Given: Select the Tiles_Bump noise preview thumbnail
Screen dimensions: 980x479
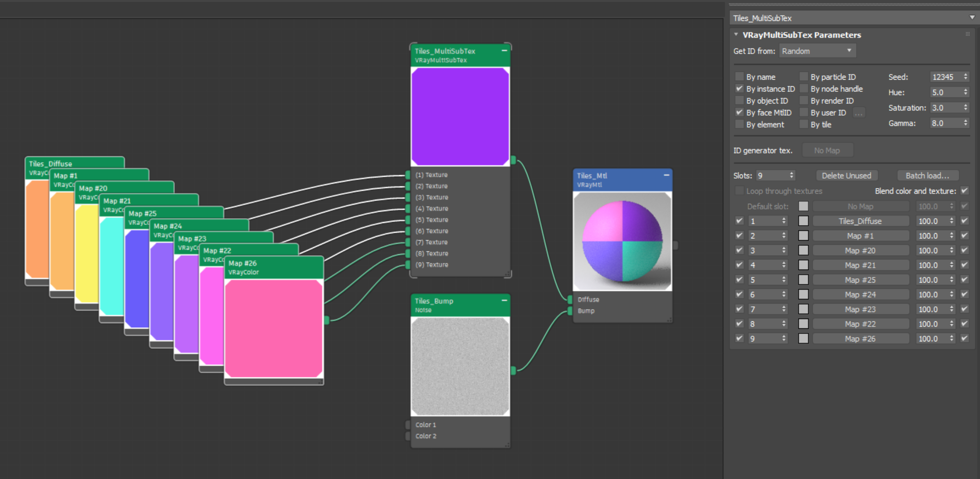Looking at the screenshot, I should [460, 366].
